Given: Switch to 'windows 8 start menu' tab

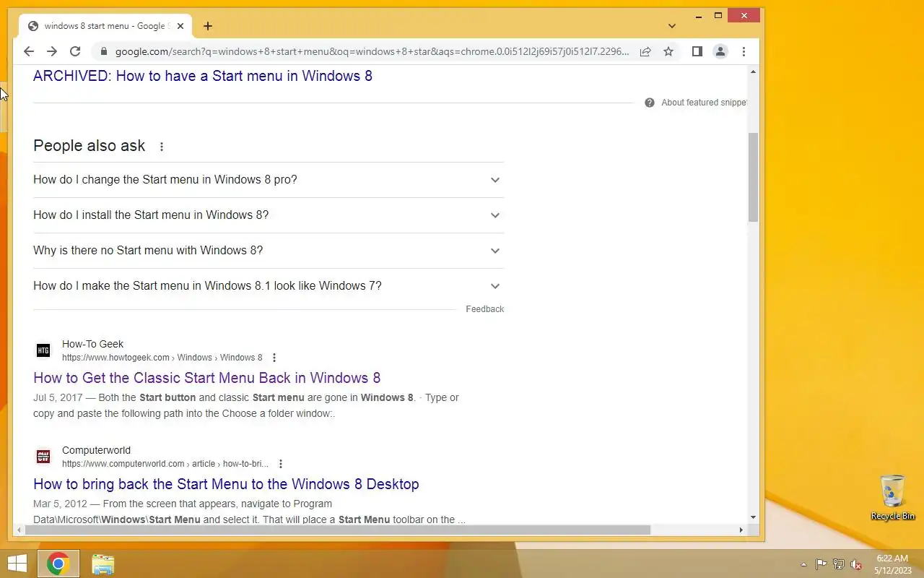Looking at the screenshot, I should (105, 26).
